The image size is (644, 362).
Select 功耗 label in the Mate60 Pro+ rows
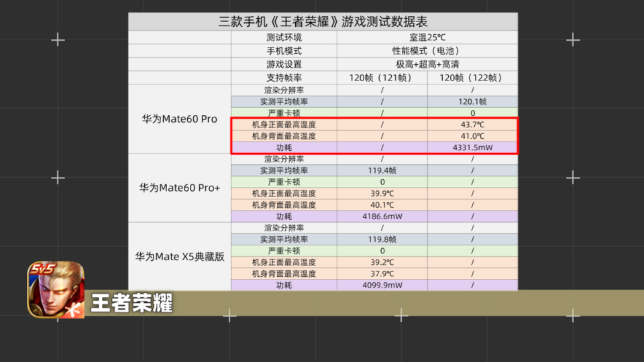[x=284, y=217]
